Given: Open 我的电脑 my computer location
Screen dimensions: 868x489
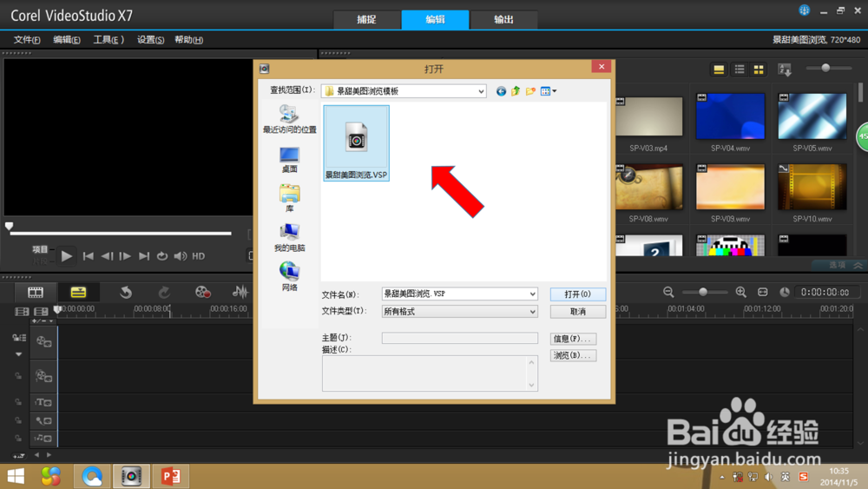Looking at the screenshot, I should (290, 238).
